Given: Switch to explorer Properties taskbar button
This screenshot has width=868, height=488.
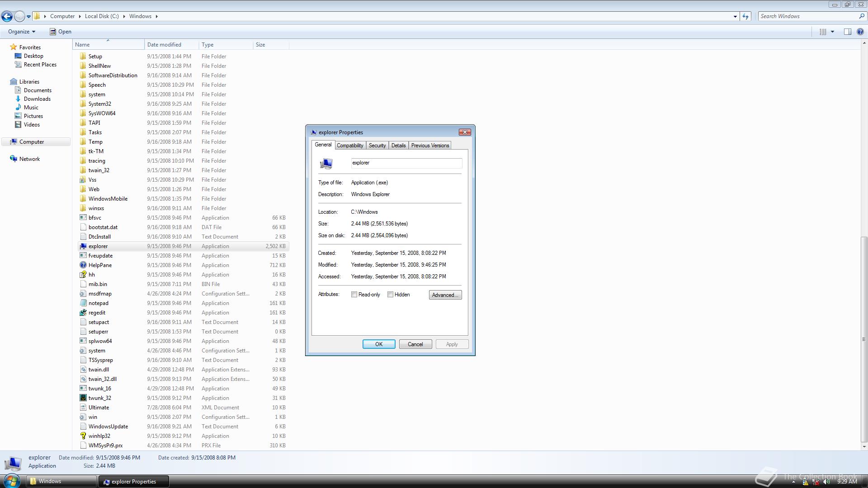Looking at the screenshot, I should 134,482.
